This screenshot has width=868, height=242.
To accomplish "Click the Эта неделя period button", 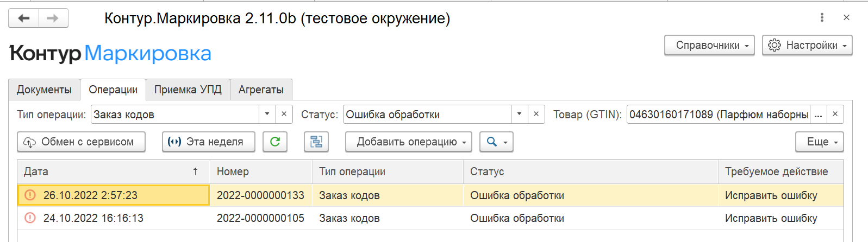I will coord(209,142).
